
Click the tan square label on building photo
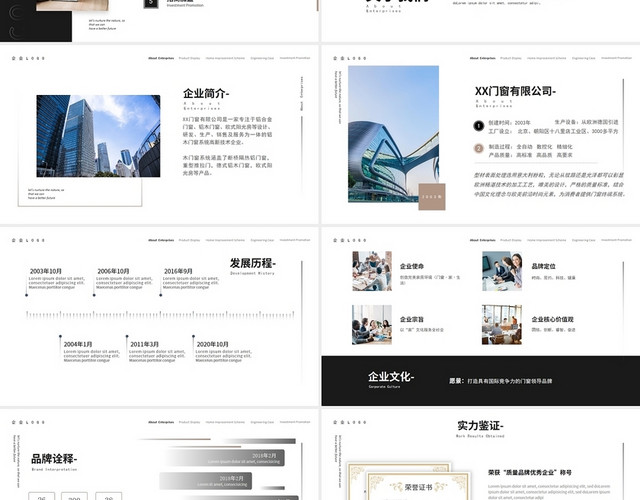click(x=432, y=197)
